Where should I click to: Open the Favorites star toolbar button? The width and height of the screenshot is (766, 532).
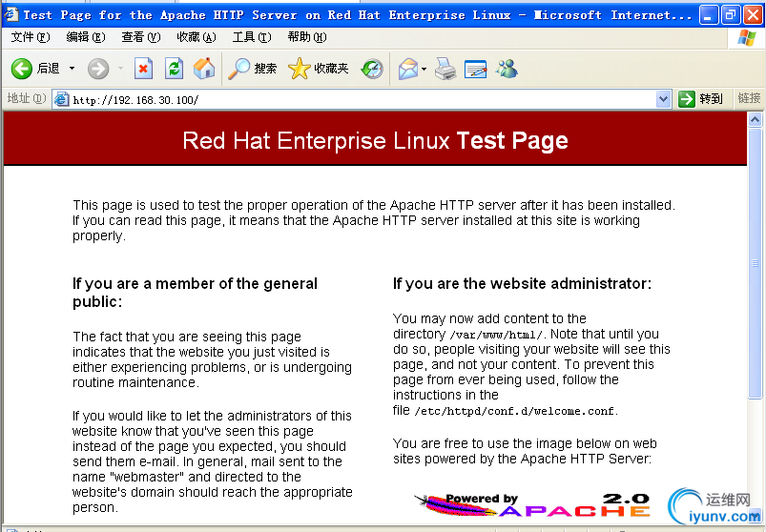coord(318,69)
